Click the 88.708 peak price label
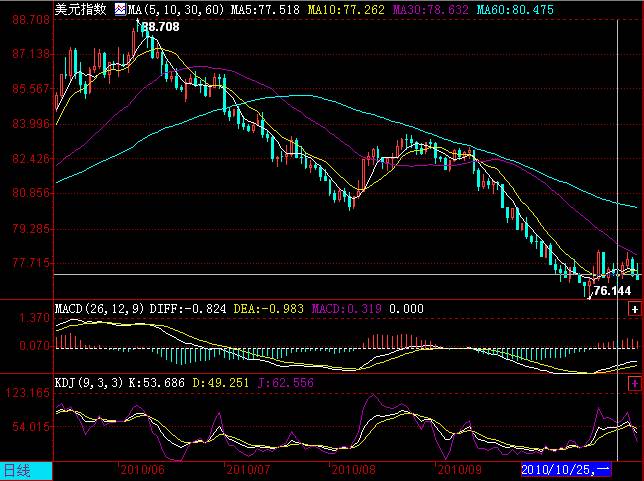 click(x=161, y=27)
